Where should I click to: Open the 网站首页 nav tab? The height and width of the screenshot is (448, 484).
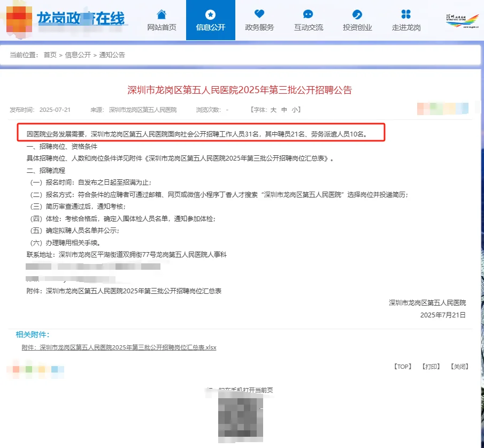click(x=162, y=20)
